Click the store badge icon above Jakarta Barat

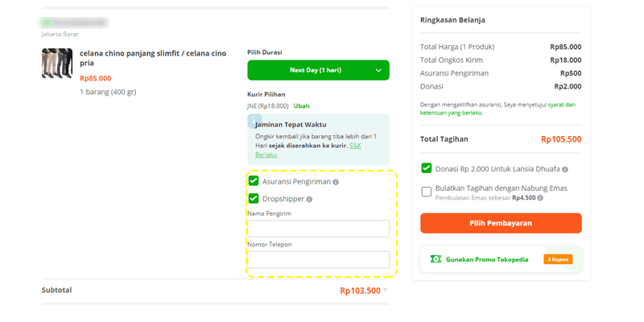coord(46,23)
